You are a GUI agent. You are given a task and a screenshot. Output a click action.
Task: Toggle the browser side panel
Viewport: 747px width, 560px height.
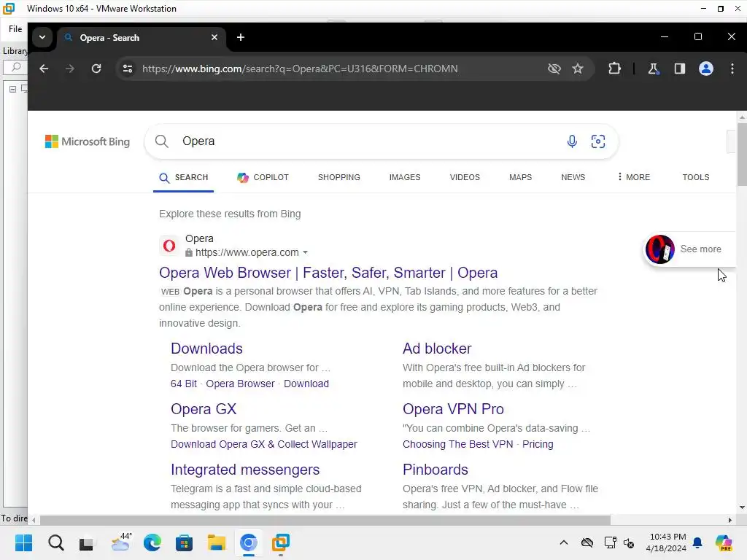pos(680,69)
